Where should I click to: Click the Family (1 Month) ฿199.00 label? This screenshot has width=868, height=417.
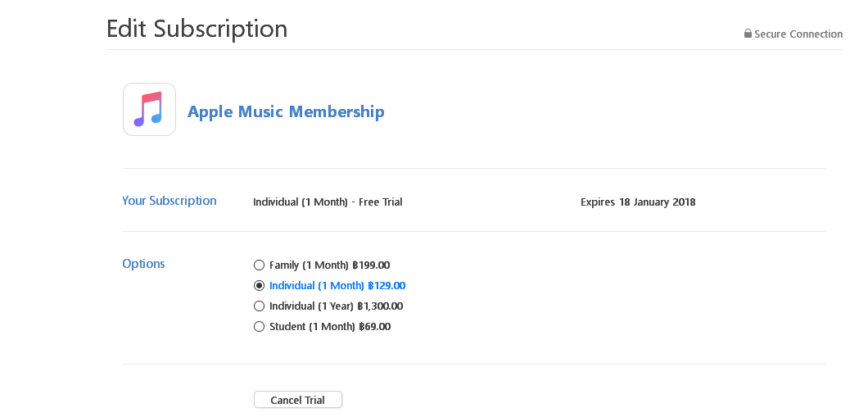(329, 265)
